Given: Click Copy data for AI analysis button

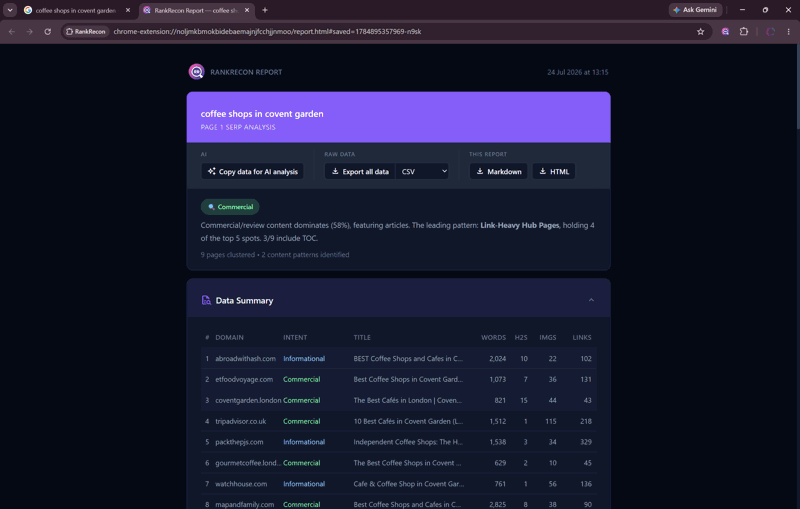Looking at the screenshot, I should [x=253, y=171].
